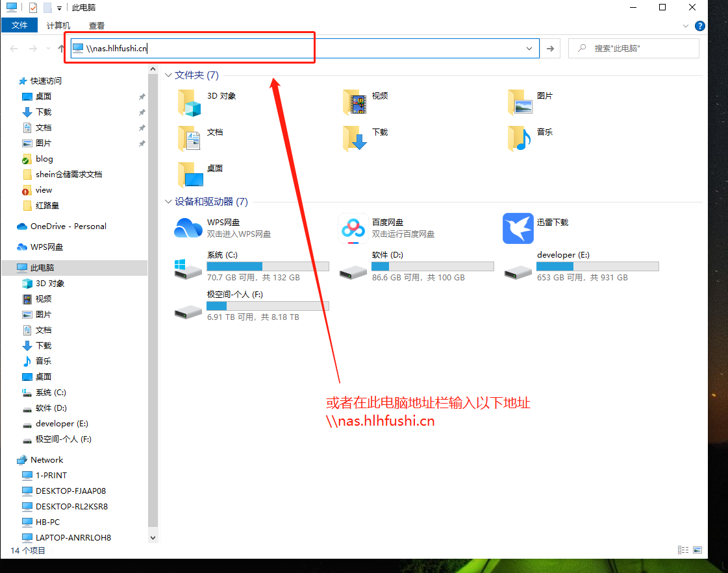The width and height of the screenshot is (728, 573).
Task: Collapse the 设备和驱动器 (7) group
Action: (169, 202)
